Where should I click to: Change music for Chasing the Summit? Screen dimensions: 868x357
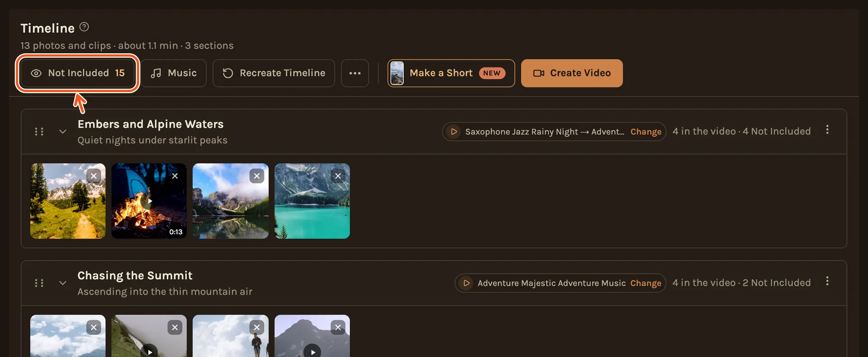pos(646,283)
